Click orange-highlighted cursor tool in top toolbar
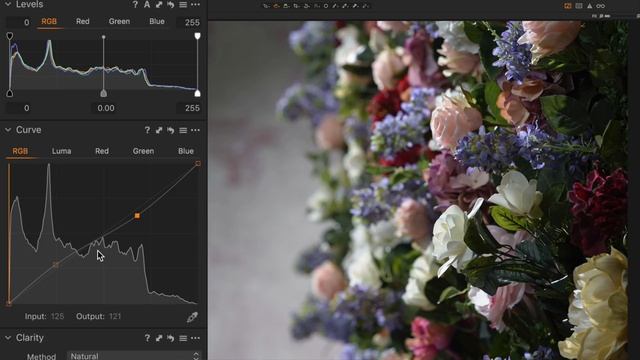 coord(277,6)
